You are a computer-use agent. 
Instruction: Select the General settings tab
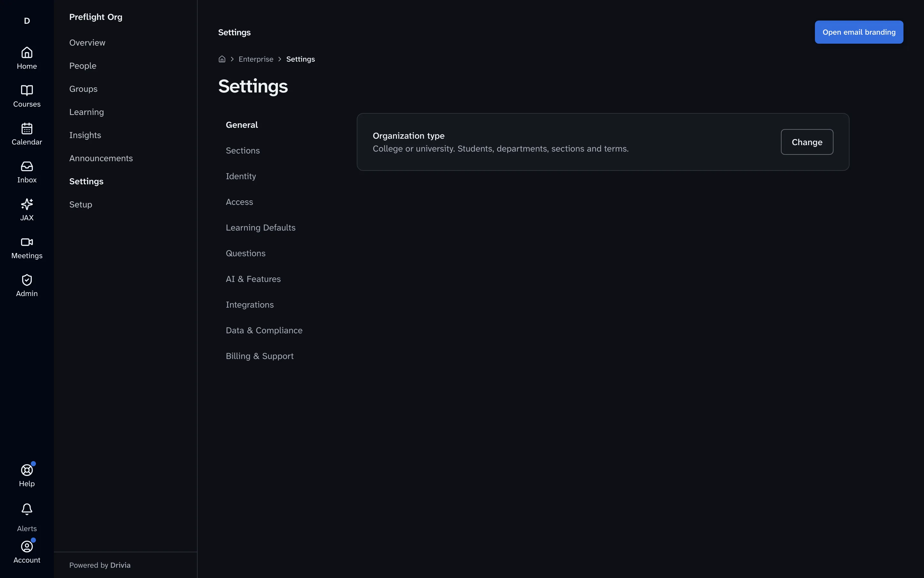(242, 125)
